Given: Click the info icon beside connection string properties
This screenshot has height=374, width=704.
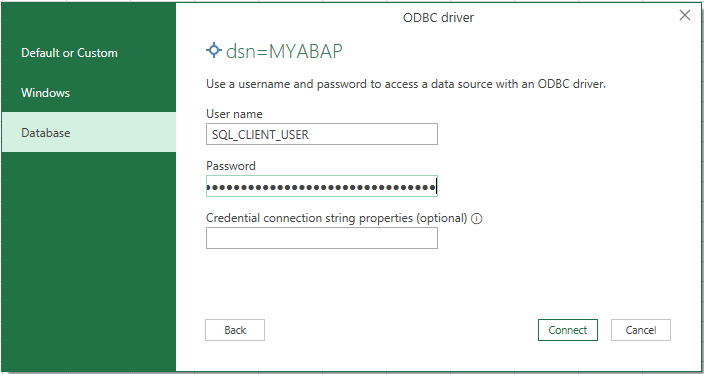Looking at the screenshot, I should coord(477,219).
